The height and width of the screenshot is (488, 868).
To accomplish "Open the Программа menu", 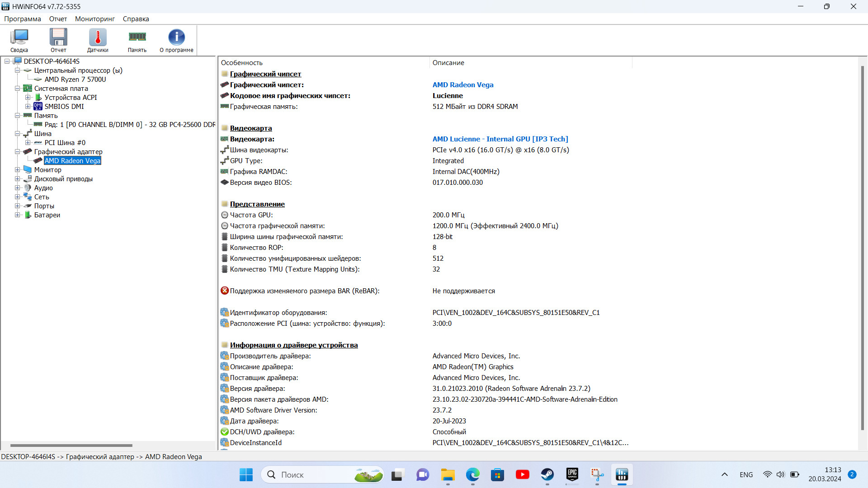I will (x=23, y=19).
